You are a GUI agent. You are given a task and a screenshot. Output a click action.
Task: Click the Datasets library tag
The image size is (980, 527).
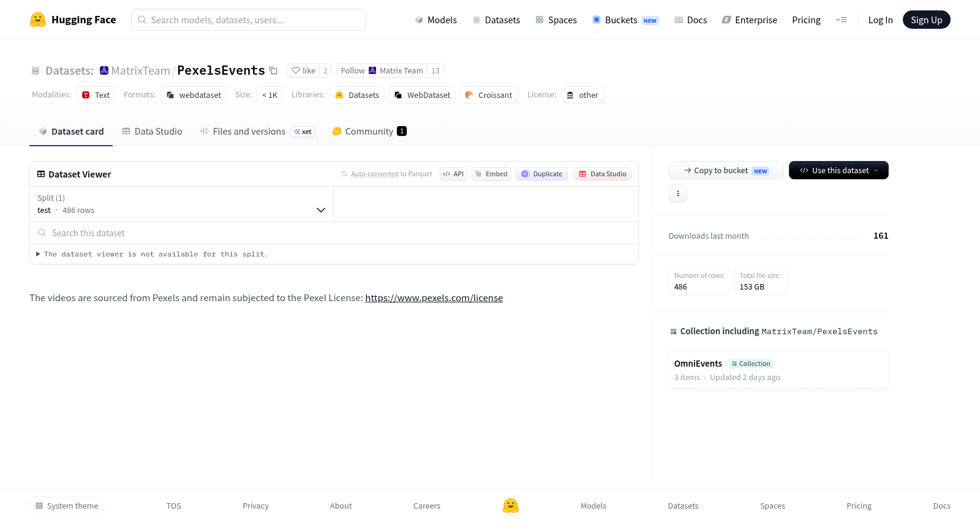coord(357,95)
